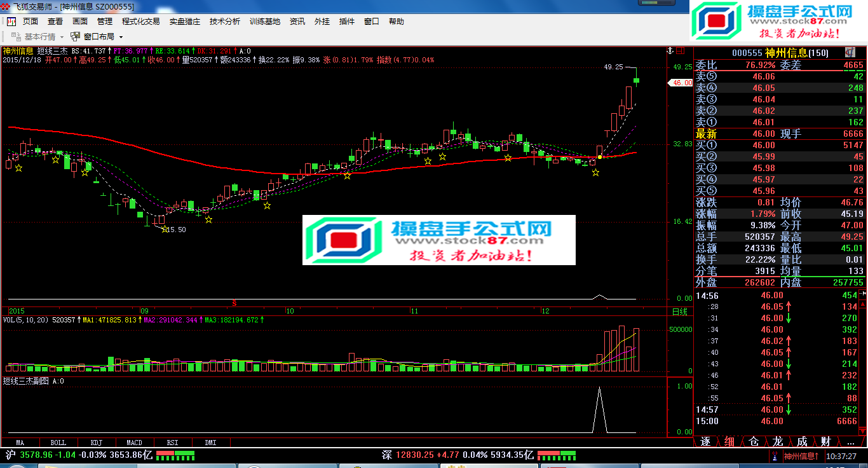Select the 仓 tab in the quote panel

tap(754, 441)
